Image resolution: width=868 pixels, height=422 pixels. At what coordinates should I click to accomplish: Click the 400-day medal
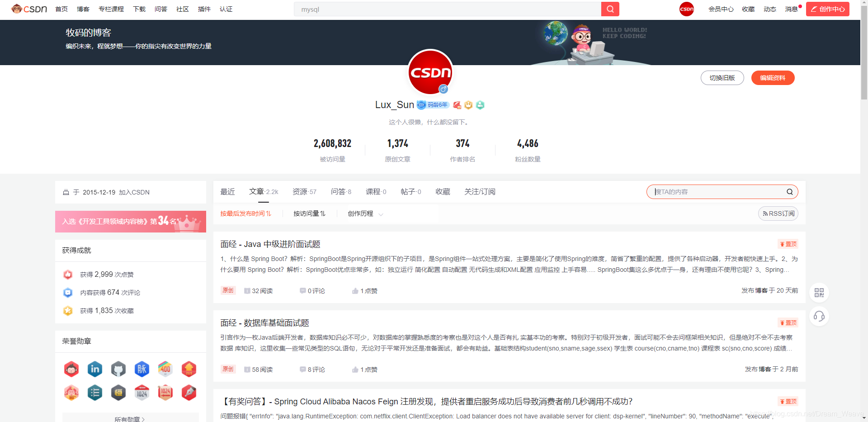point(165,369)
